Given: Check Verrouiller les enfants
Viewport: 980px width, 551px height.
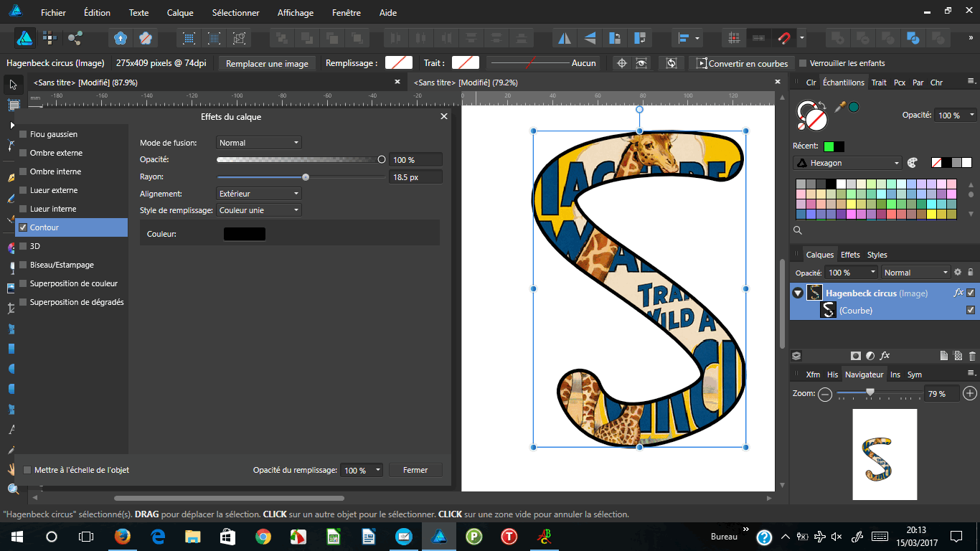Looking at the screenshot, I should tap(803, 63).
